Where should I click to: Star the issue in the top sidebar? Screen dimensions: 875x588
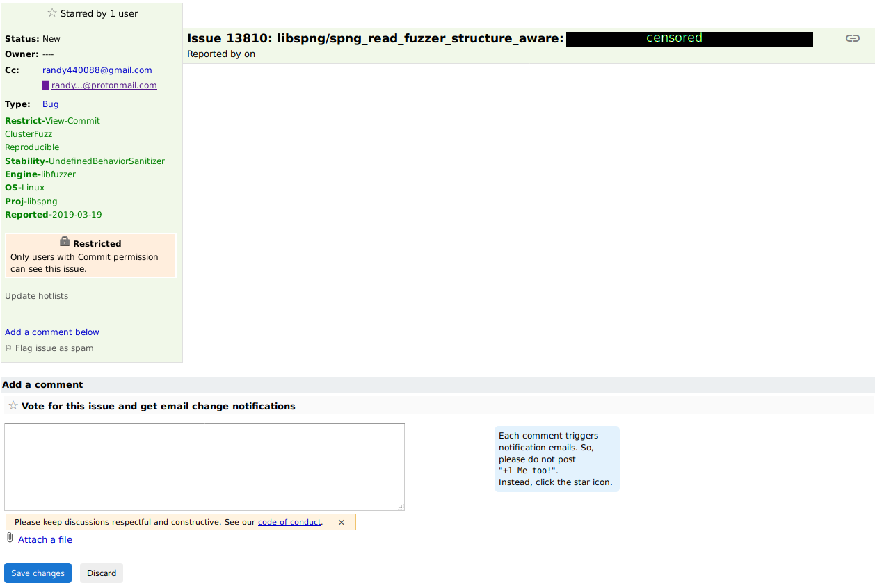[51, 13]
